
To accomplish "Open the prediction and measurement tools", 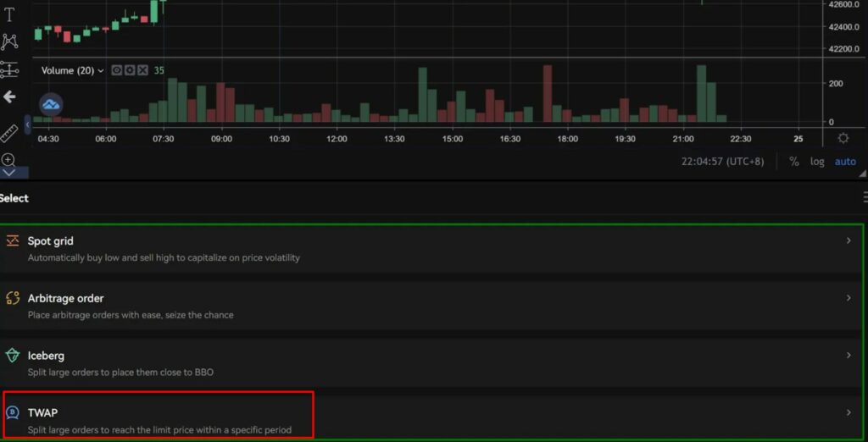I will pyautogui.click(x=9, y=69).
